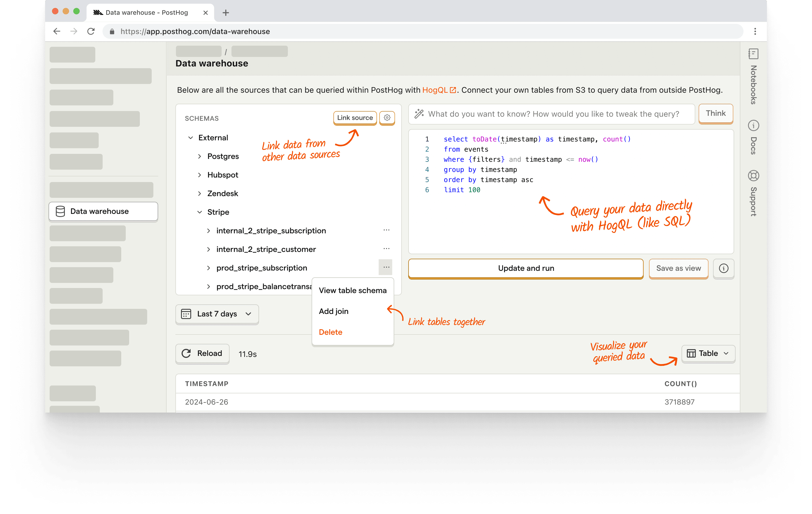
Task: Click the Link source button
Action: [x=355, y=118]
